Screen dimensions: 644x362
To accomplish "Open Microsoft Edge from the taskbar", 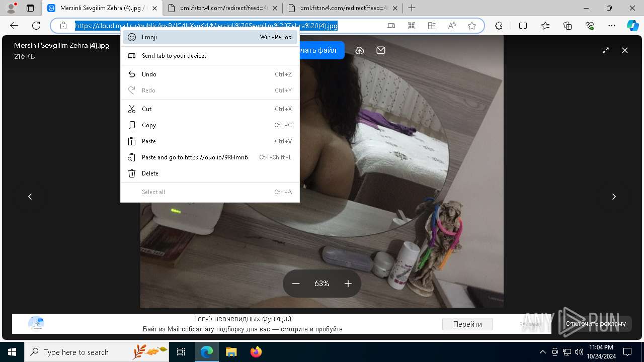I will coord(207,352).
